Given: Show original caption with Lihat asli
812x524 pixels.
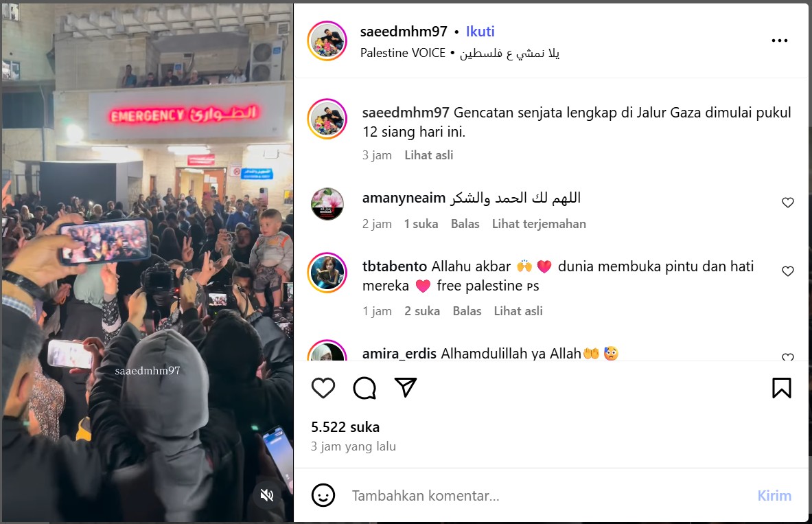Looking at the screenshot, I should point(429,155).
